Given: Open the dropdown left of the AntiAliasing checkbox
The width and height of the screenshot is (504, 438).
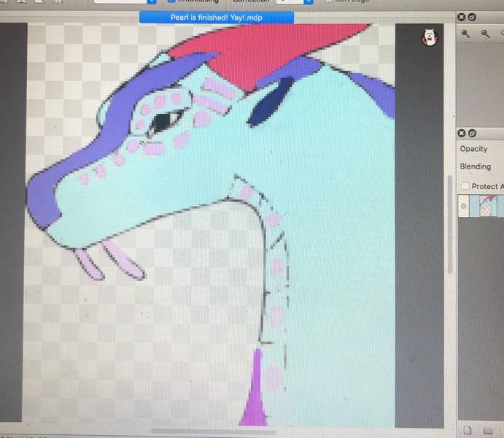Looking at the screenshot, I should [124, 2].
